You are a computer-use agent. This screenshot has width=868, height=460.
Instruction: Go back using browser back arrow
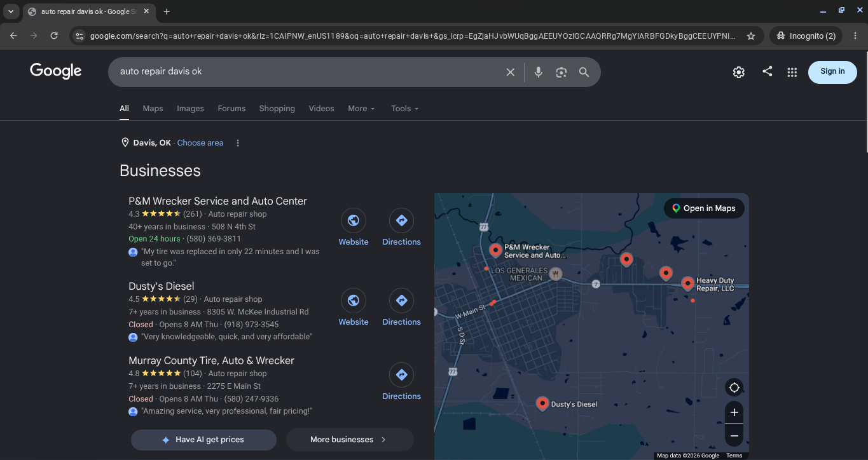(13, 36)
